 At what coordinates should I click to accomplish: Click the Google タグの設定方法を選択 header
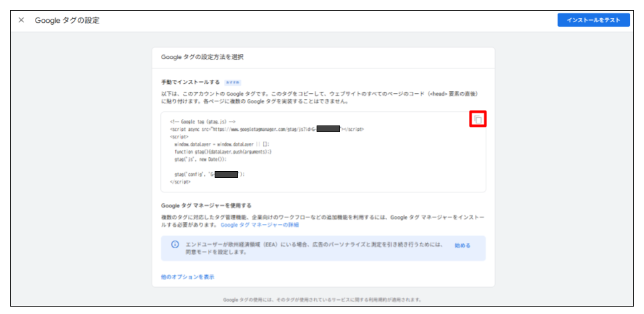202,58
